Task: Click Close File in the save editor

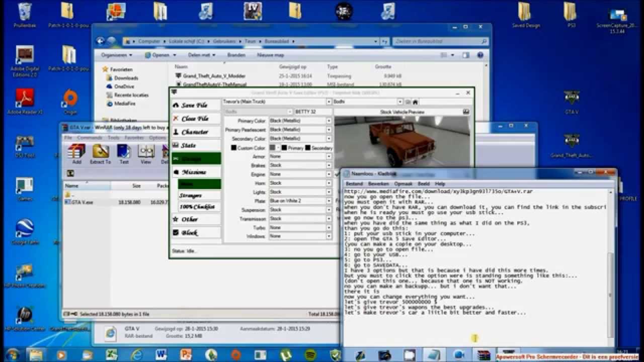Action: pyautogui.click(x=196, y=119)
